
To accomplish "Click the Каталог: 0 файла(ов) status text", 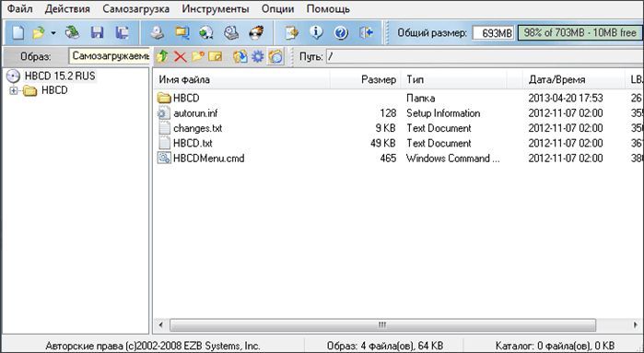I will coord(555,346).
